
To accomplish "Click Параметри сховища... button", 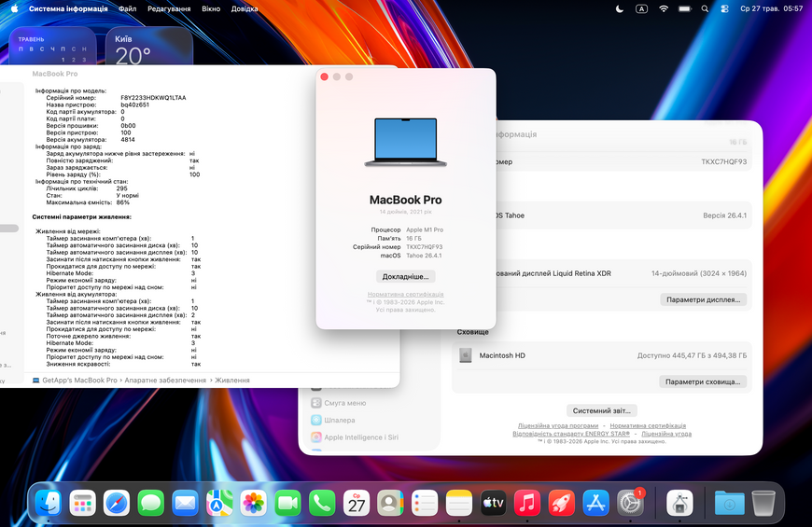I will pos(703,381).
